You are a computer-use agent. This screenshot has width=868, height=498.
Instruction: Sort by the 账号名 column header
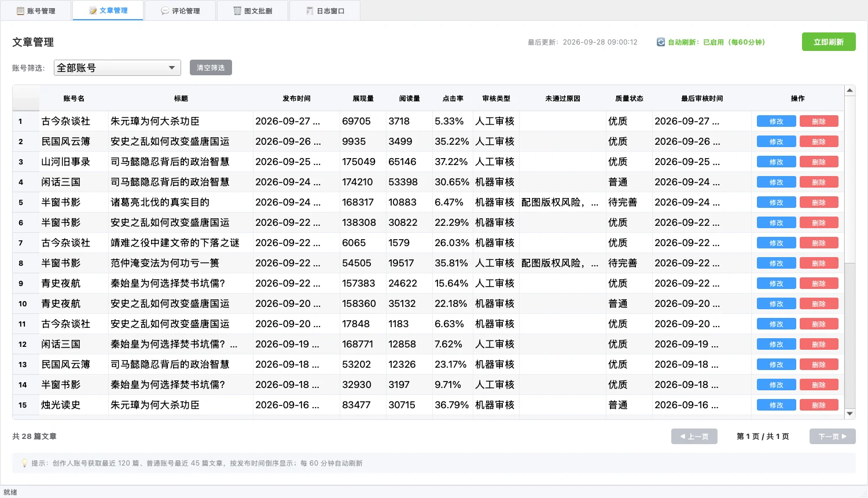[74, 98]
